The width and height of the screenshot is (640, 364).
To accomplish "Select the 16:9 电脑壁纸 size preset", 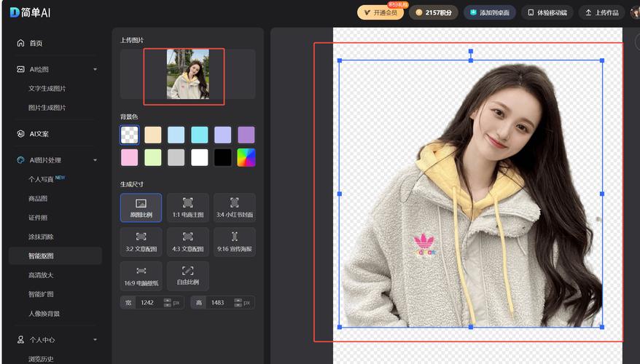I will [141, 276].
